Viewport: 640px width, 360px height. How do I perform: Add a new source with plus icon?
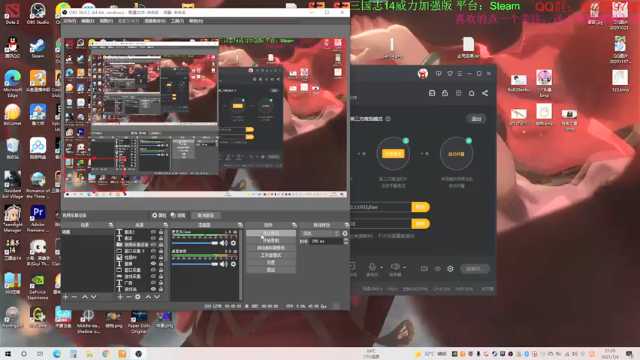120,297
